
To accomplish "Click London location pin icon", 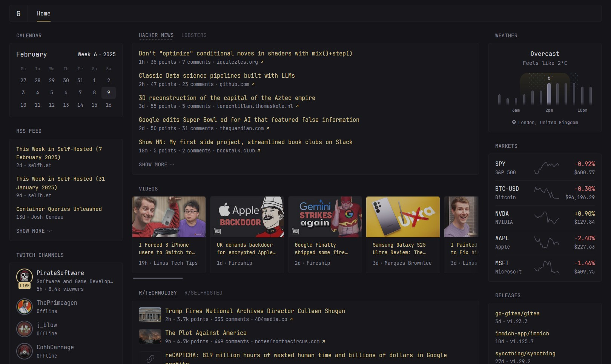I will [514, 122].
